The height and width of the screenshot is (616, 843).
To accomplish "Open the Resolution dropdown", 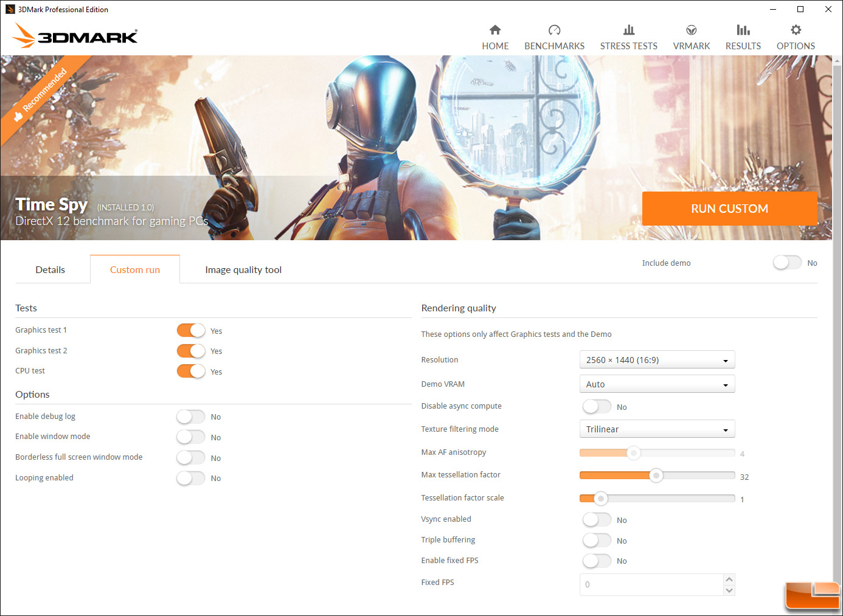I will tap(657, 360).
